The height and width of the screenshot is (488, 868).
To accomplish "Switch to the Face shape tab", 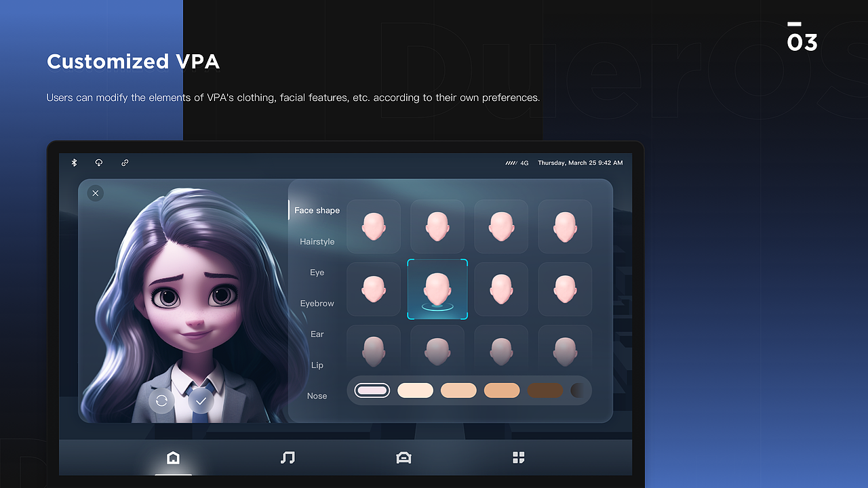I will (x=317, y=211).
